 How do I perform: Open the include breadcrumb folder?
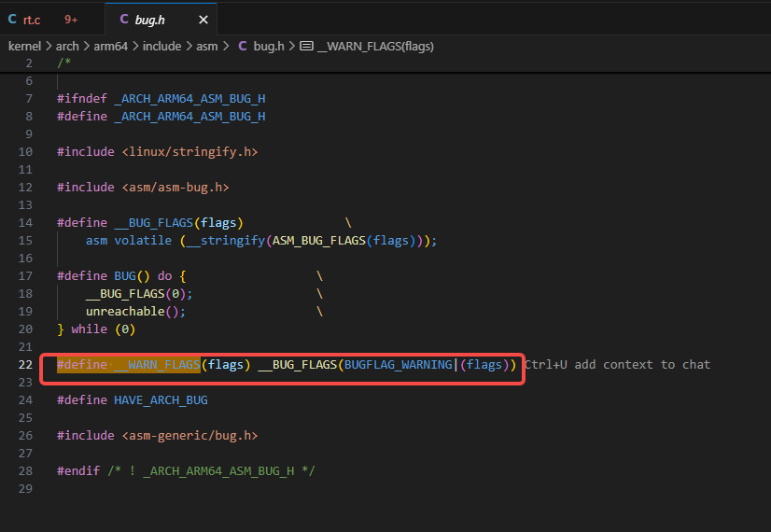[161, 47]
